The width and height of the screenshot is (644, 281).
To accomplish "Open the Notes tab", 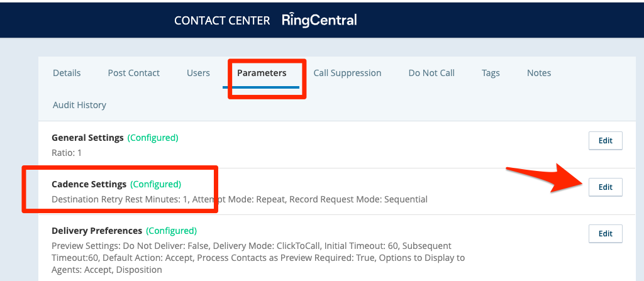I will [539, 73].
